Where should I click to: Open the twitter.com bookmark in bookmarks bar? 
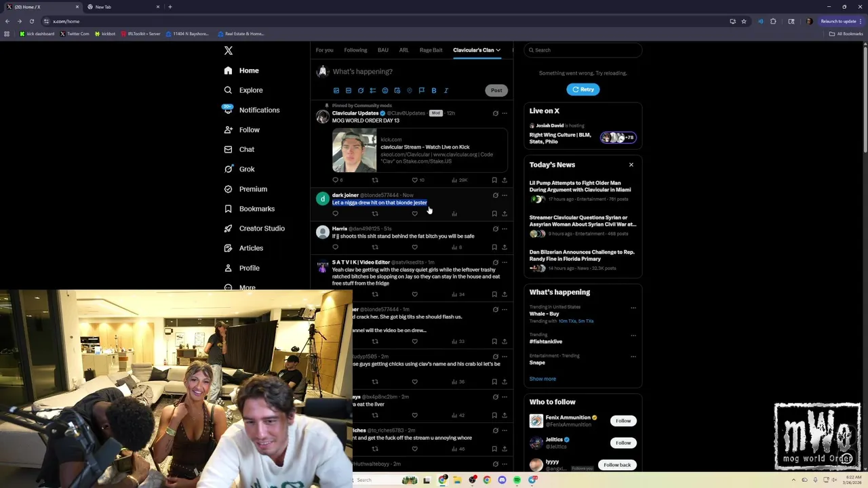(x=75, y=34)
